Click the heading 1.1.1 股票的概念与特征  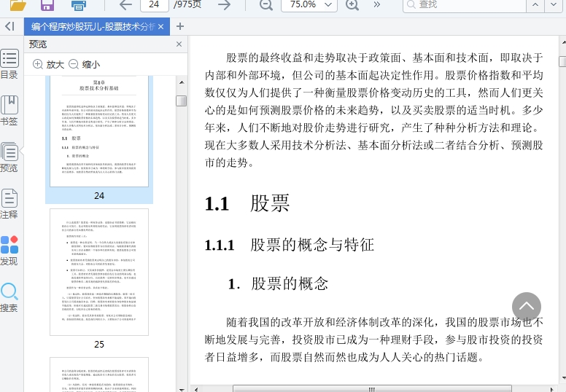290,245
